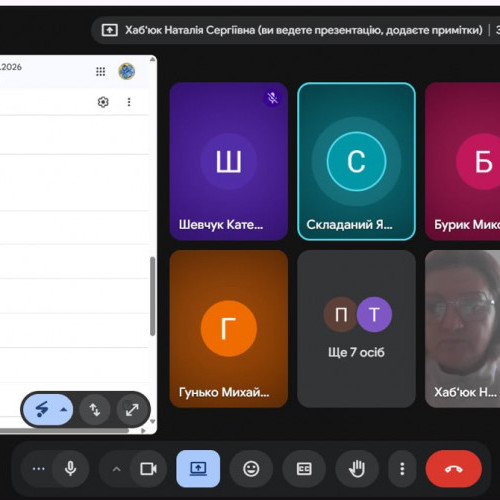The height and width of the screenshot is (500, 500).
Task: Click the Google account avatar
Action: [x=127, y=71]
